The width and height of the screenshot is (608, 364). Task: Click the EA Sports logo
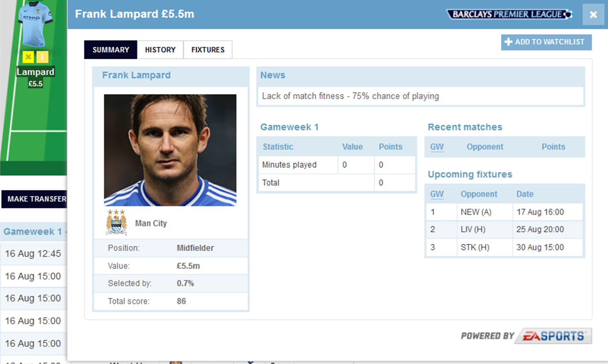[553, 336]
